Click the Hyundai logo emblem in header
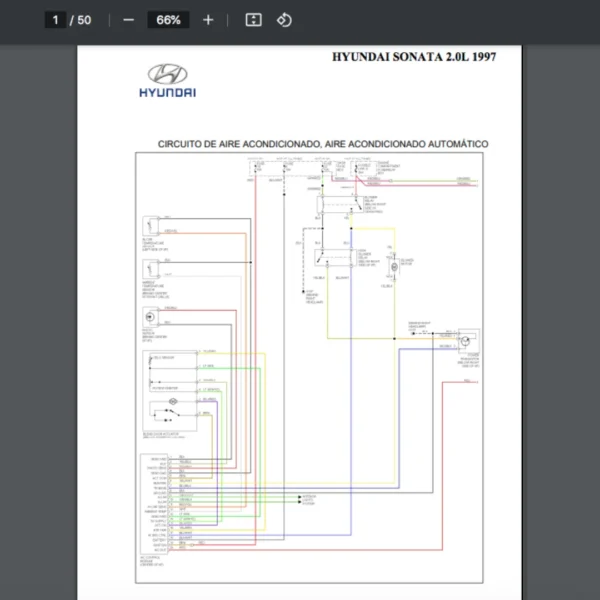 tap(168, 74)
